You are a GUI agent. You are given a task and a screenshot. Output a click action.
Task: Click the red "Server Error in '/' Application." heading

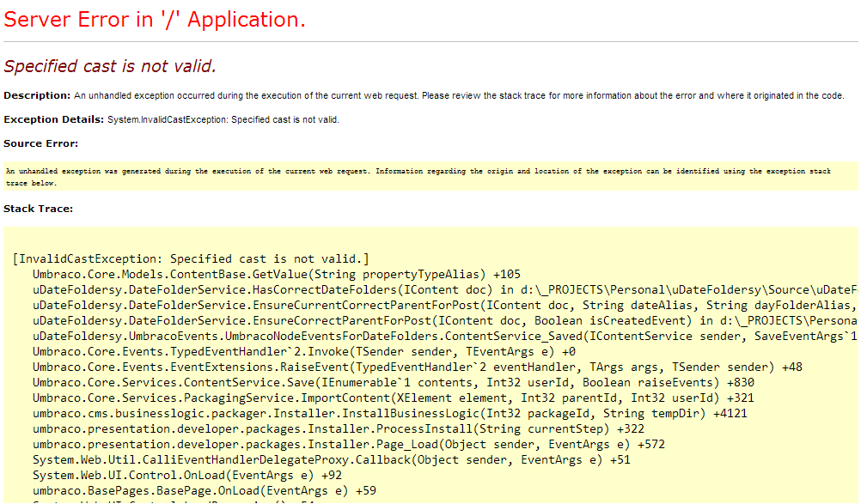(x=155, y=20)
